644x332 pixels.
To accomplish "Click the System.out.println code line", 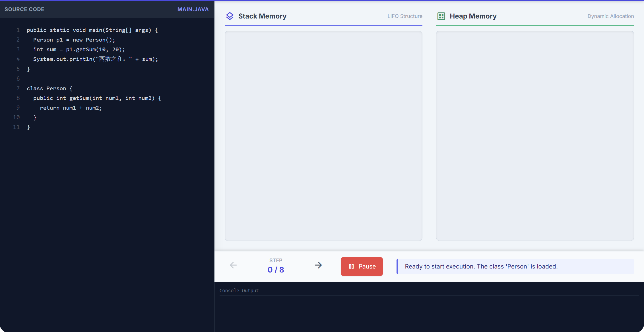I will (95, 59).
